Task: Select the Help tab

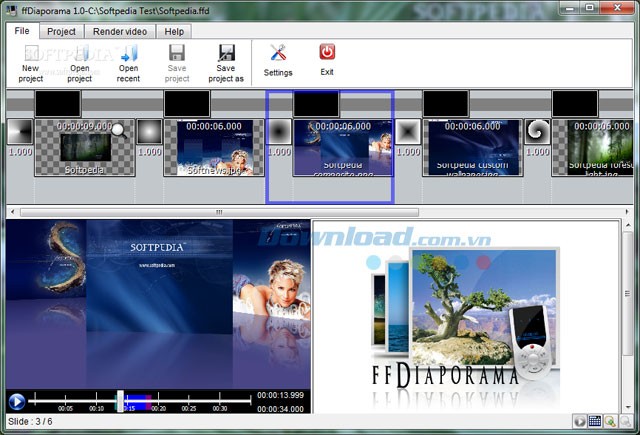Action: 174,31
